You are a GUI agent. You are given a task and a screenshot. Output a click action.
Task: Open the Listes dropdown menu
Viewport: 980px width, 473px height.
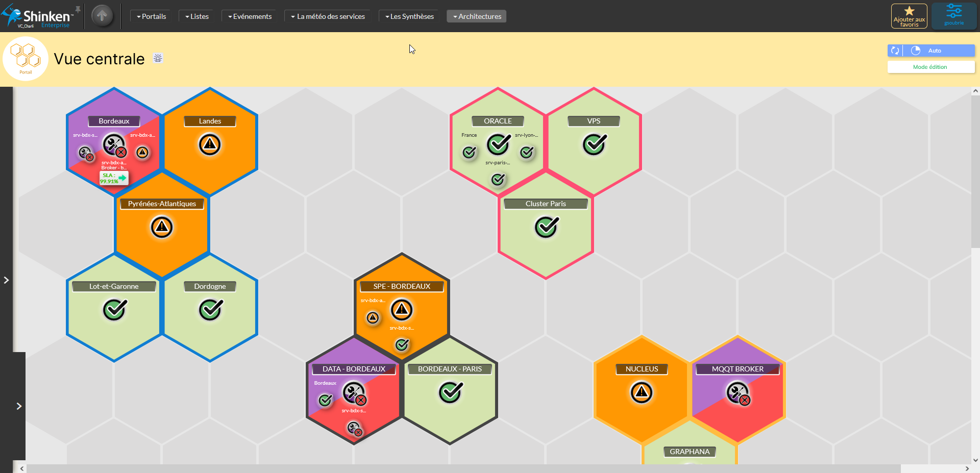[x=197, y=16]
